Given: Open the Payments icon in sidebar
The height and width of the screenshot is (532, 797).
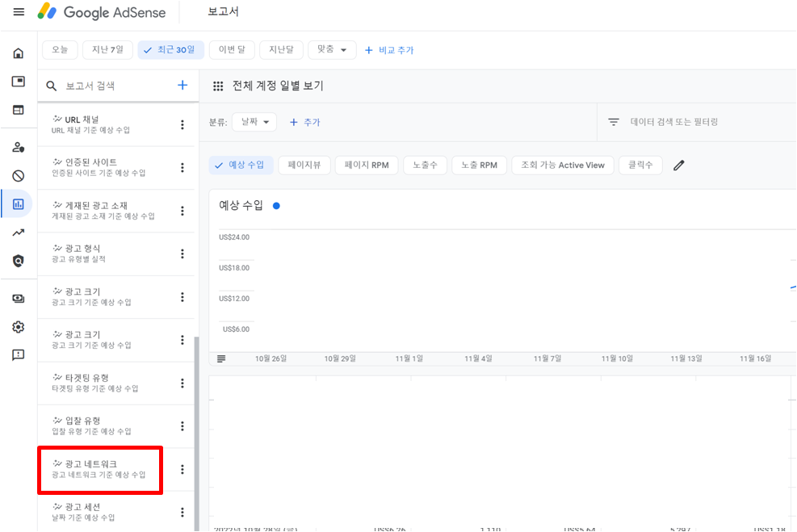Looking at the screenshot, I should point(18,298).
